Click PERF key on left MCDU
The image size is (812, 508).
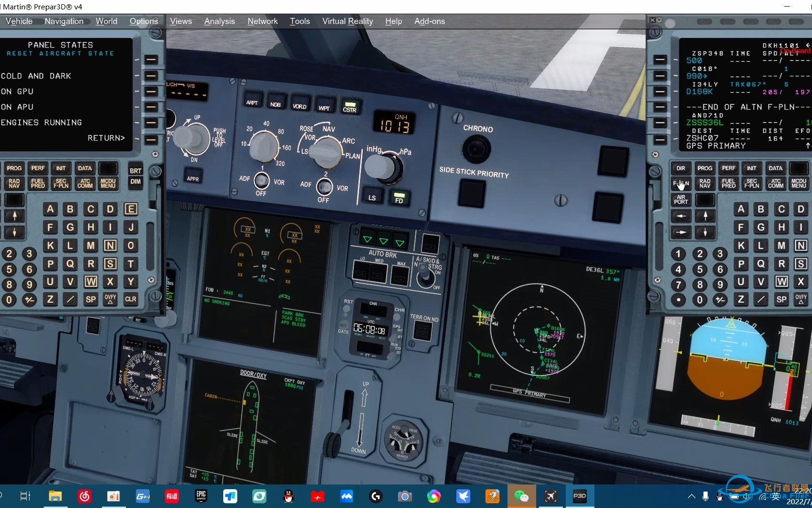[38, 168]
